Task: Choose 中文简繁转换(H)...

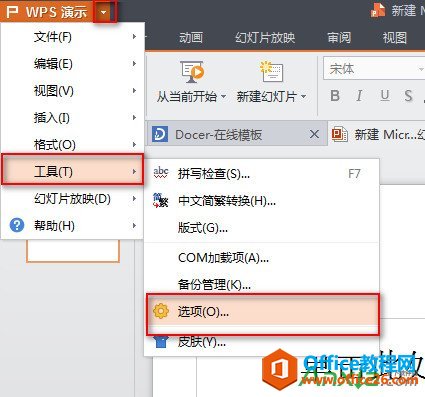Action: point(262,201)
